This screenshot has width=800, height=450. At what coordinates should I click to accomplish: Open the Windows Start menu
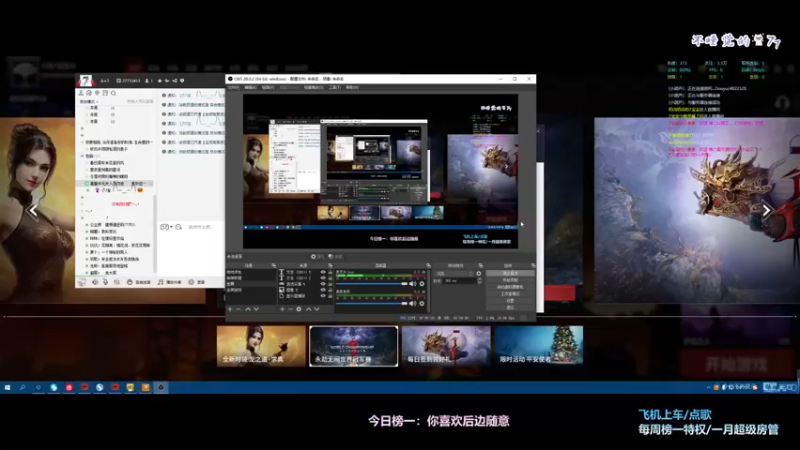point(8,388)
